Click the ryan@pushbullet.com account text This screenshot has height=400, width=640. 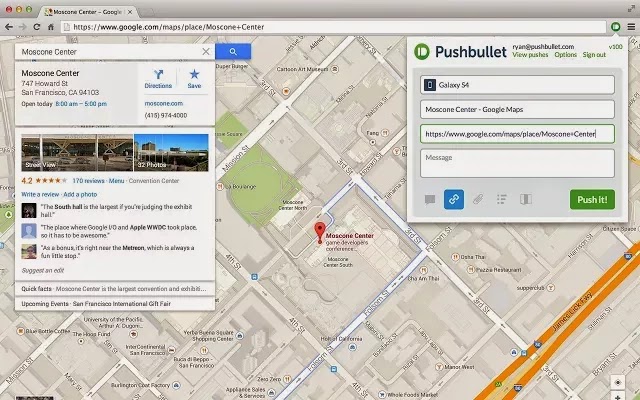[x=543, y=47]
